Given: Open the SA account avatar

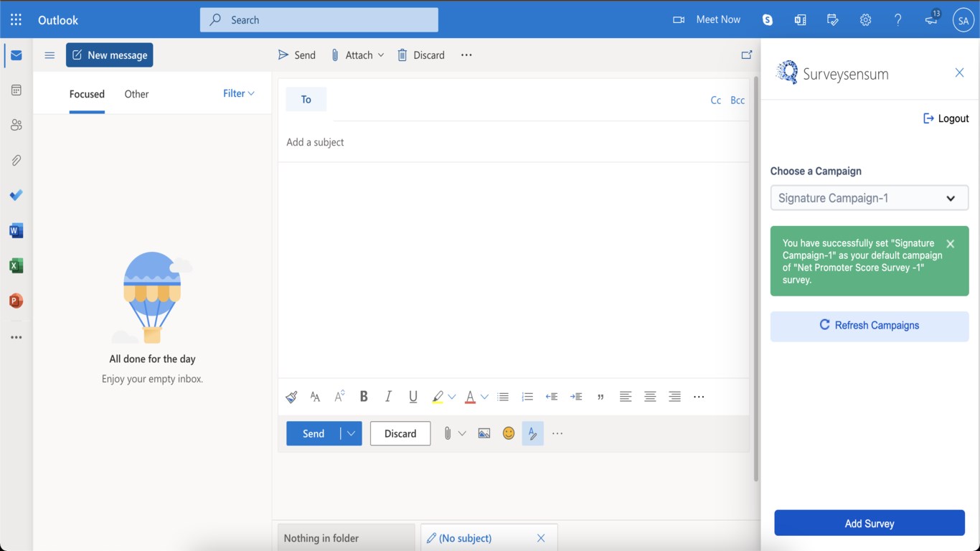Looking at the screenshot, I should click(x=963, y=20).
